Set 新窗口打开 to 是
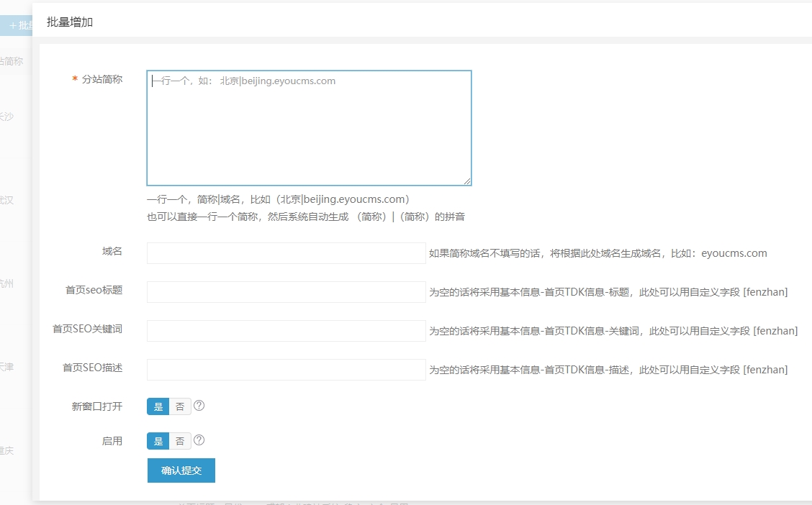The image size is (812, 505). coord(158,406)
